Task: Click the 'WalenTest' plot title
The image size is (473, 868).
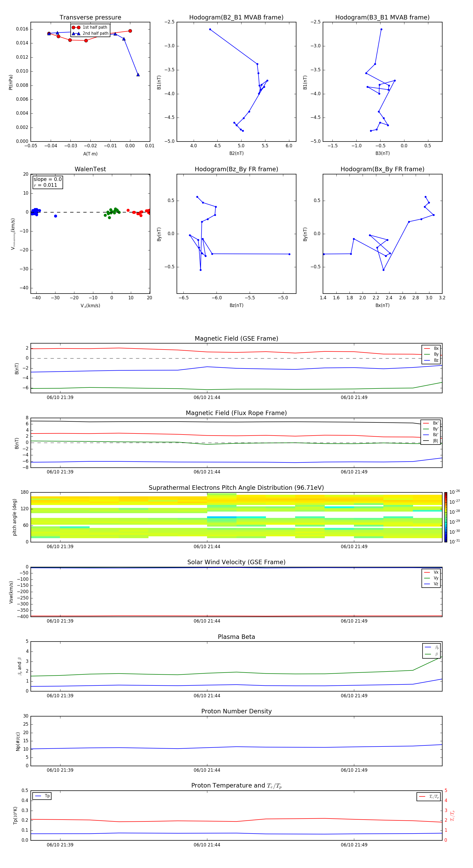Action: (x=90, y=169)
